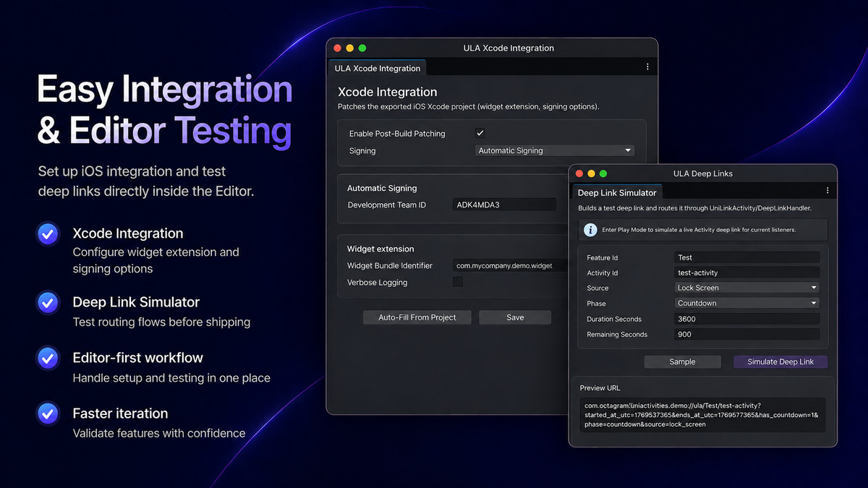This screenshot has width=868, height=488.
Task: Click the checkmark badge beside Xcode Integration feature
Action: click(x=48, y=234)
